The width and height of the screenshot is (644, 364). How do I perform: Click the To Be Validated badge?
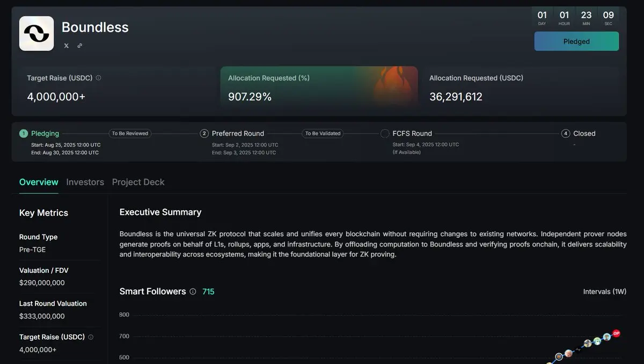point(323,133)
